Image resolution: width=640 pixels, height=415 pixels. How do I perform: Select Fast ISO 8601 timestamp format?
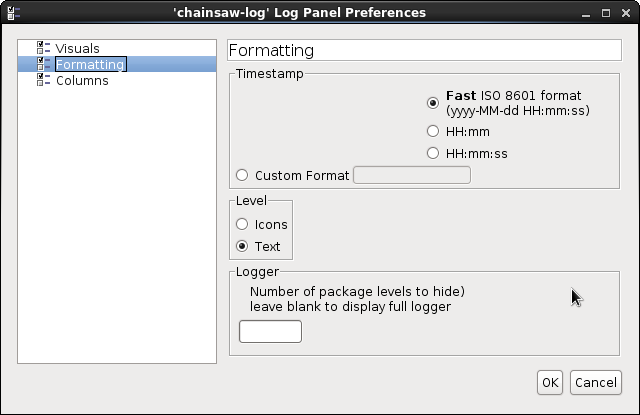point(433,102)
